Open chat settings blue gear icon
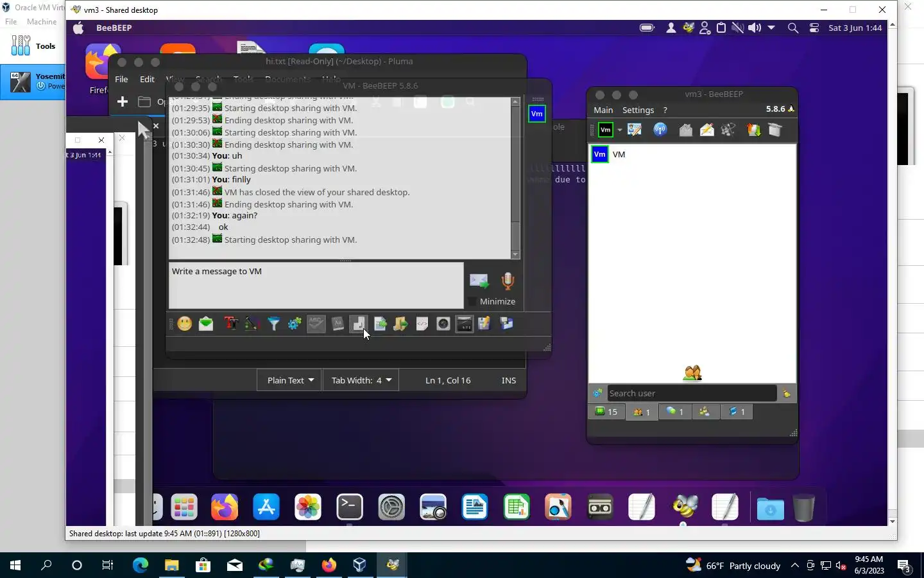This screenshot has width=924, height=578. pyautogui.click(x=295, y=324)
